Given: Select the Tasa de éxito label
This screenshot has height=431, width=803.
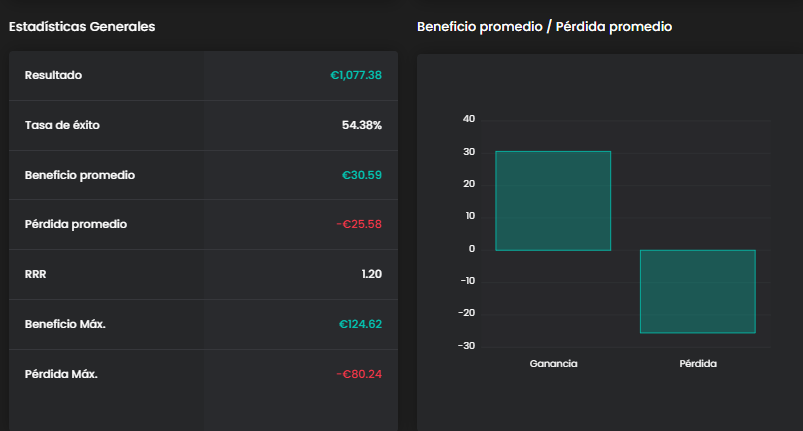Looking at the screenshot, I should click(62, 125).
